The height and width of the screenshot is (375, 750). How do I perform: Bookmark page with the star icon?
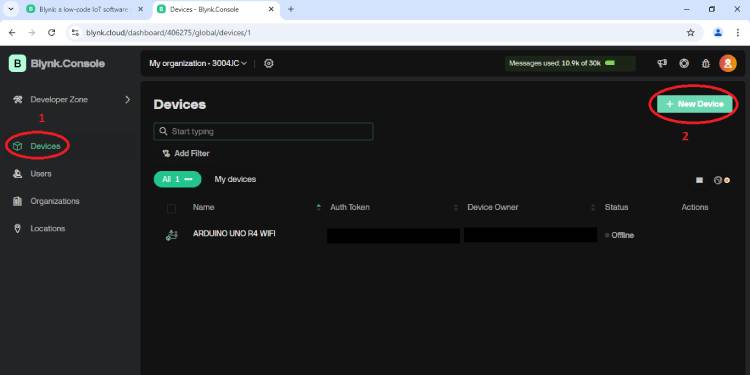click(x=690, y=33)
